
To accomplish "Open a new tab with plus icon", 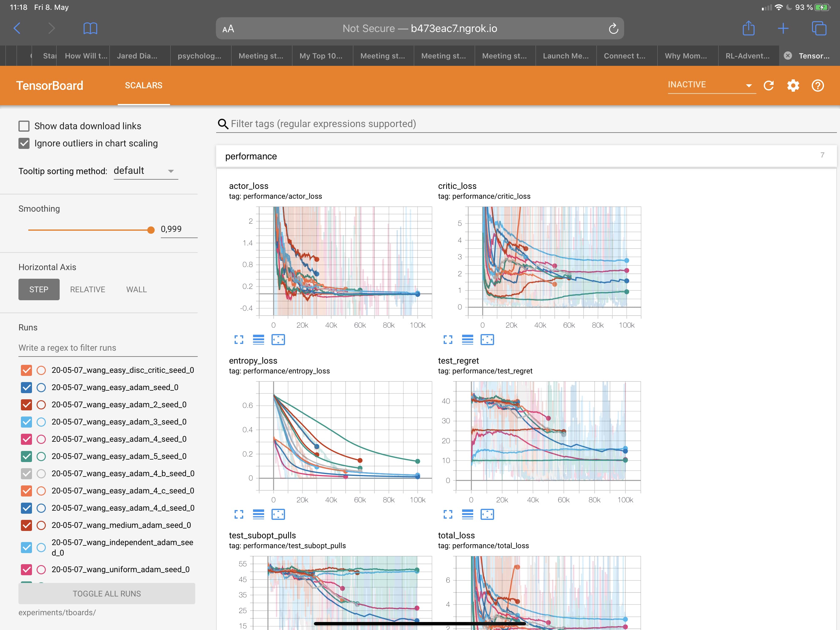I will click(x=783, y=28).
